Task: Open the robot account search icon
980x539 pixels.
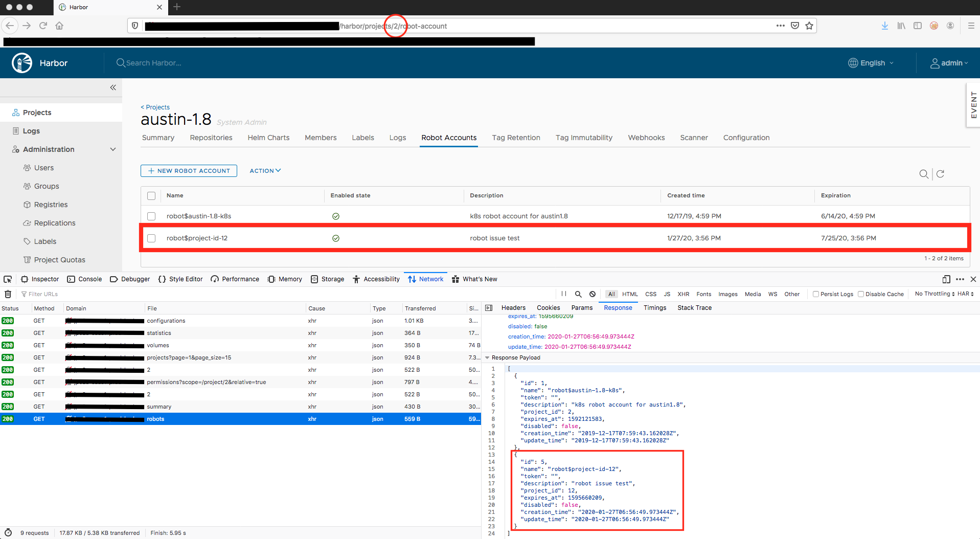Action: click(924, 174)
